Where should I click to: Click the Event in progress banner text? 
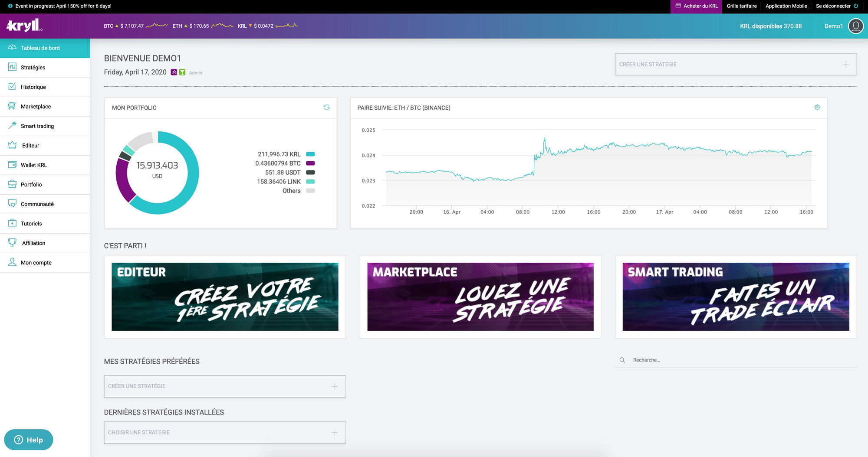click(63, 6)
